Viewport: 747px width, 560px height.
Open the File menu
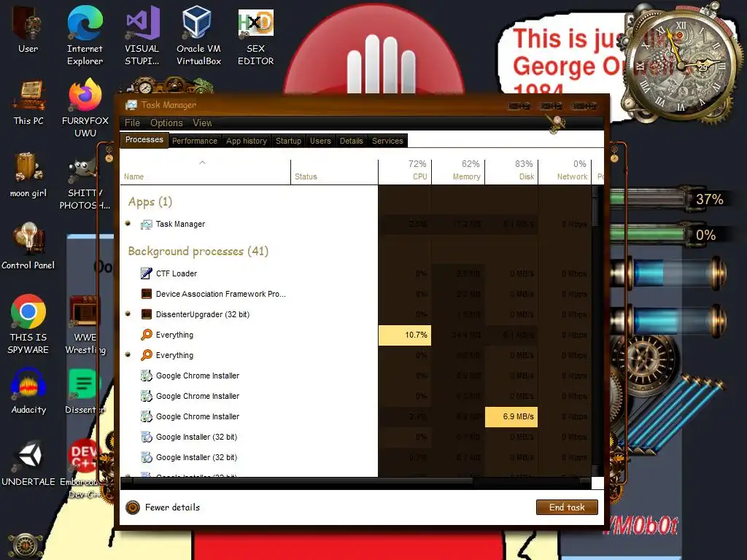pos(133,122)
